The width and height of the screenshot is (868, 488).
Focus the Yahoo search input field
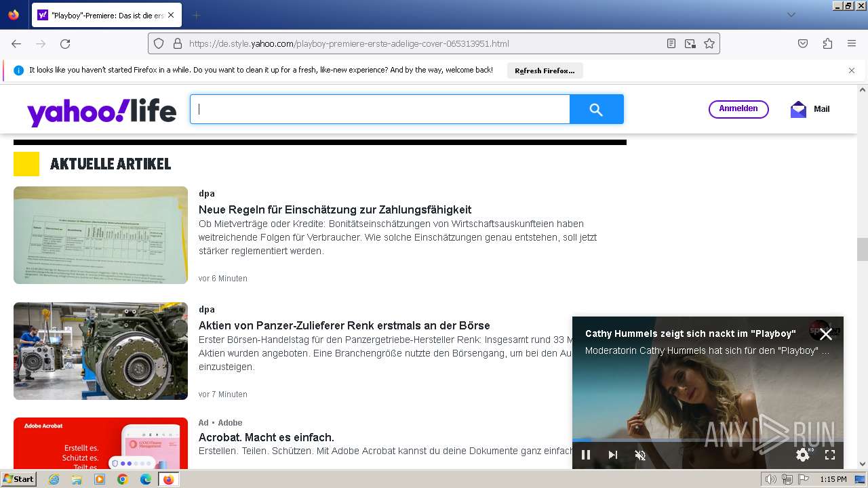[380, 109]
